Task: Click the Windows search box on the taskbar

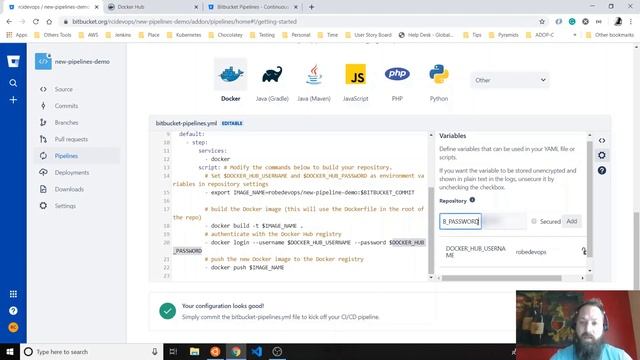Action: [x=91, y=351]
